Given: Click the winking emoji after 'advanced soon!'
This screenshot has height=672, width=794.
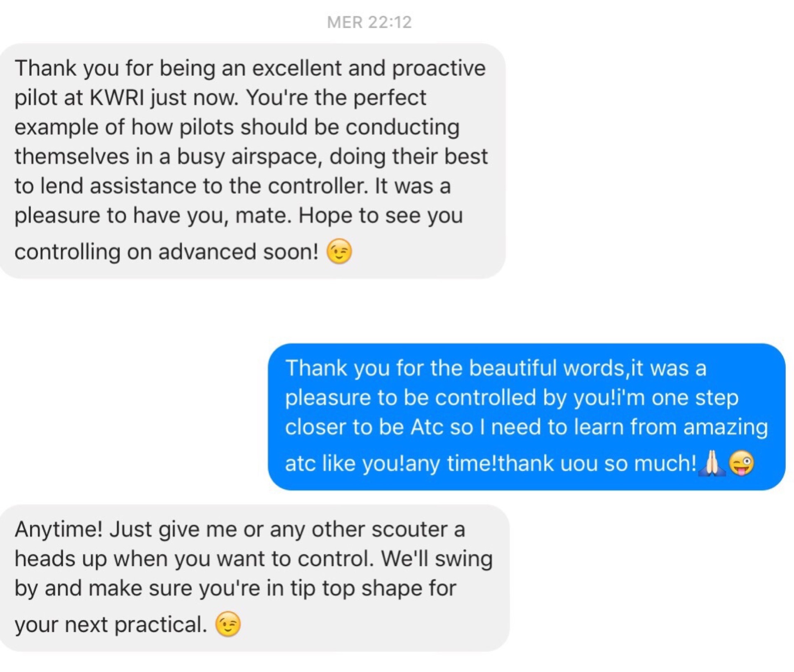Looking at the screenshot, I should [x=339, y=251].
